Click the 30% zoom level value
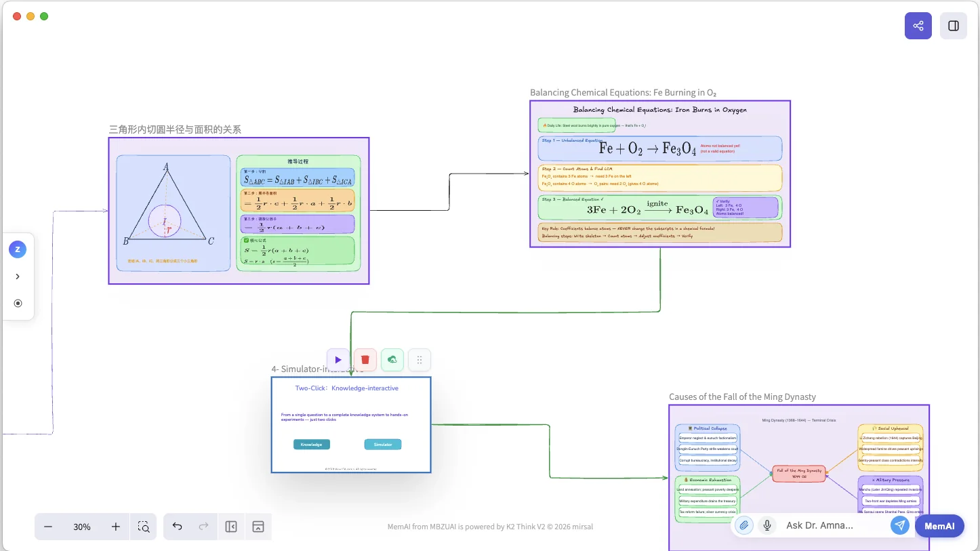 (82, 527)
